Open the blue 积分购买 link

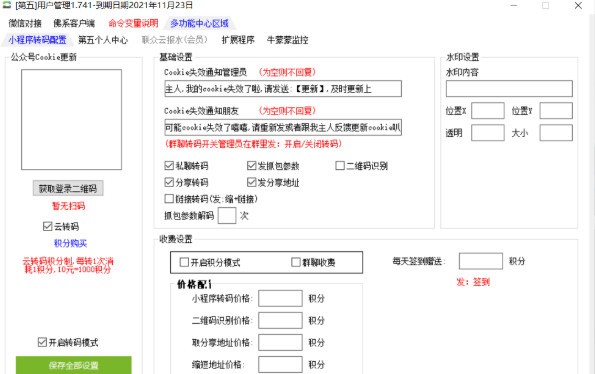click(x=71, y=243)
